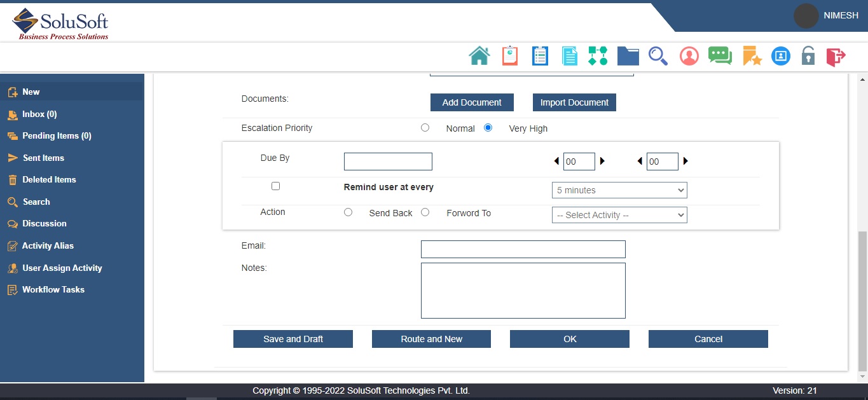This screenshot has height=400, width=868.
Task: Select Normal escalation priority
Action: pyautogui.click(x=425, y=128)
